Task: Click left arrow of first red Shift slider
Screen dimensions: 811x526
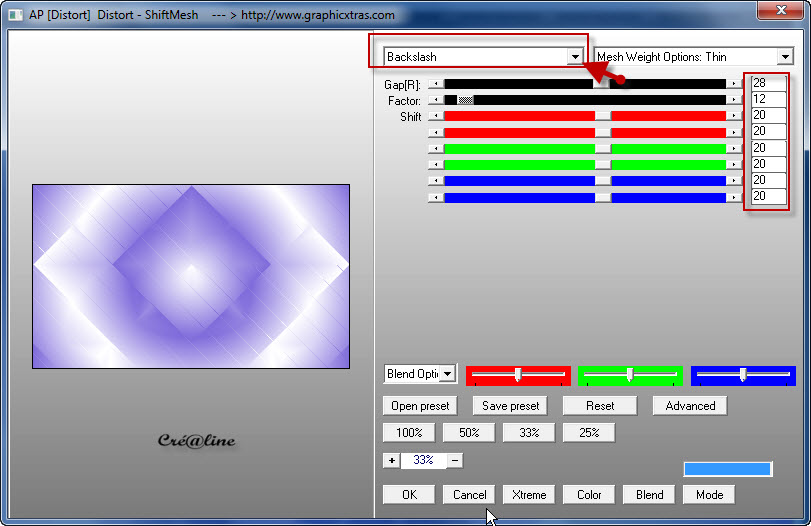Action: (x=435, y=116)
